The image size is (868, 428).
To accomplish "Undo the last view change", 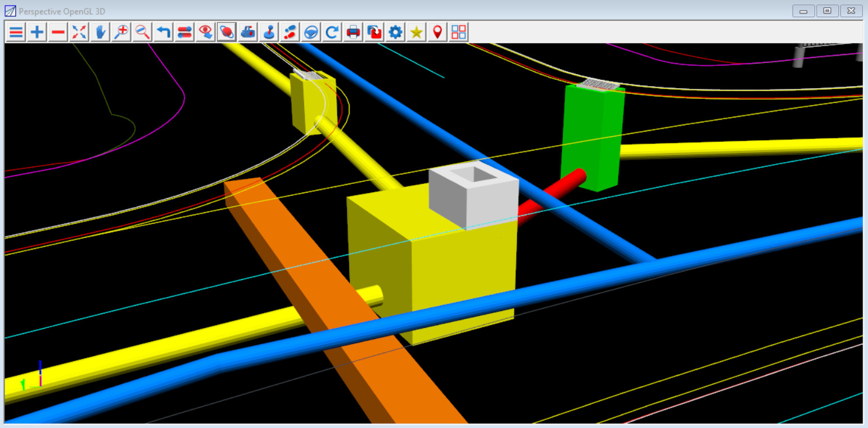I will click(163, 32).
